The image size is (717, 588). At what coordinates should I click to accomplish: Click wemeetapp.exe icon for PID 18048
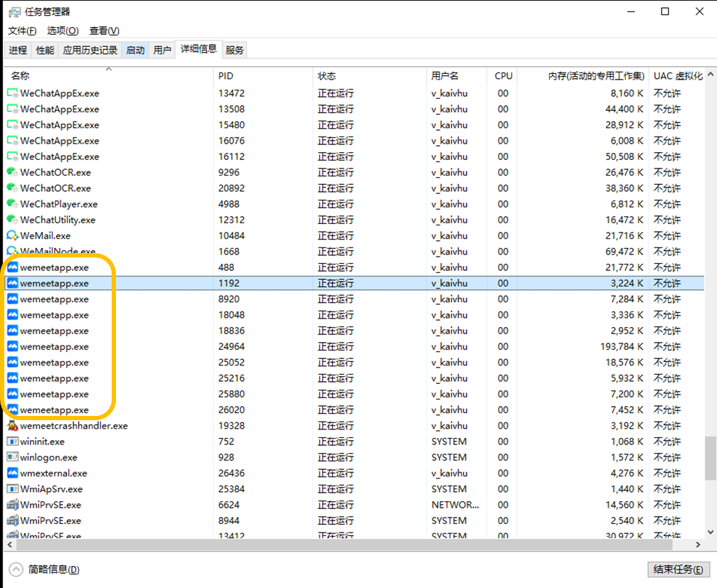pyautogui.click(x=13, y=314)
